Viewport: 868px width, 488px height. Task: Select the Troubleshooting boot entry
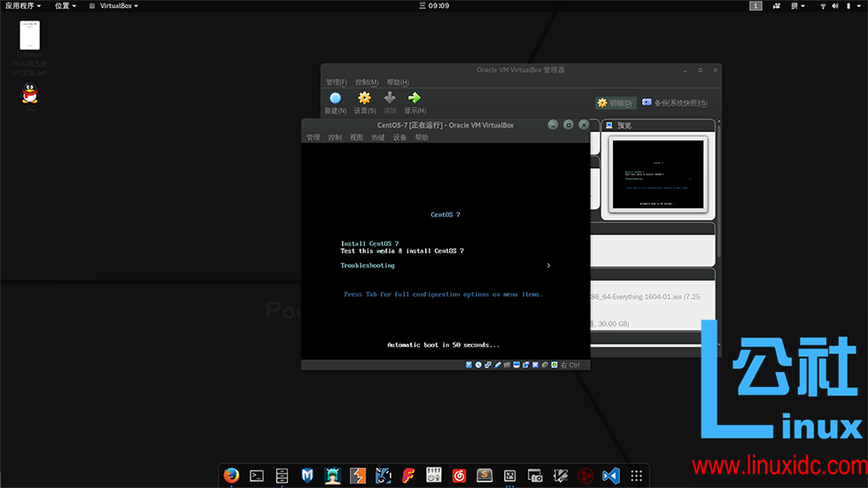pos(368,266)
